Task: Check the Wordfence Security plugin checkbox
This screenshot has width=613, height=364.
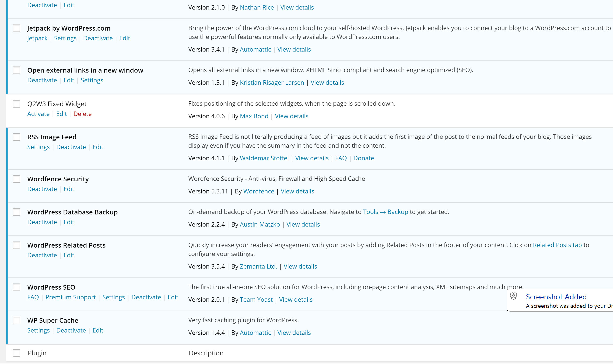Action: click(16, 179)
